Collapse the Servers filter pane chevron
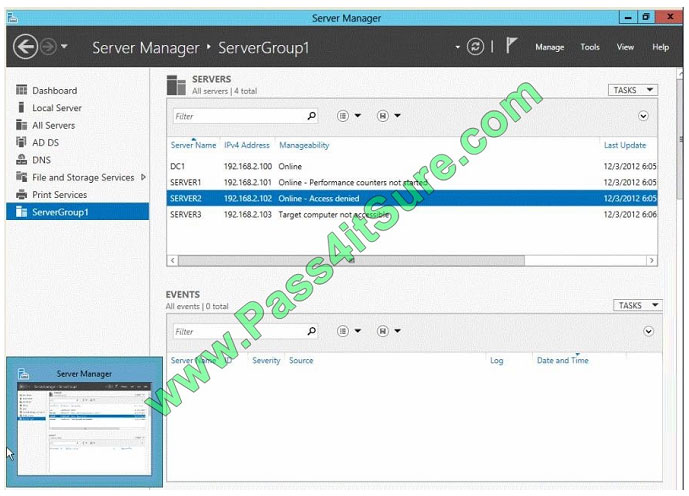This screenshot has height=496, width=689. (643, 116)
